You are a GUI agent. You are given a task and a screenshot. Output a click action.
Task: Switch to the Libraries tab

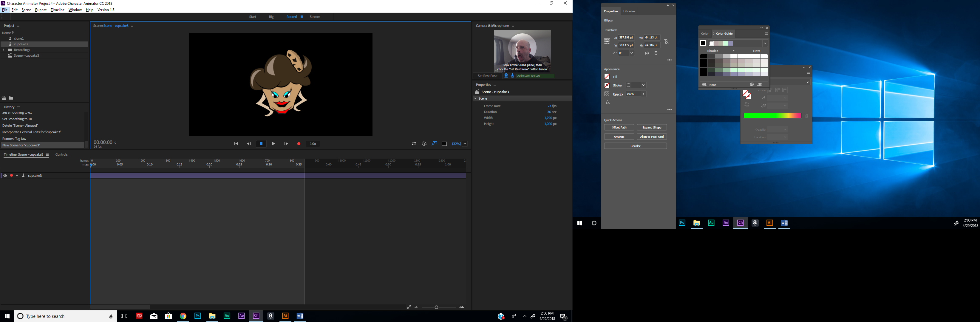[x=629, y=11]
